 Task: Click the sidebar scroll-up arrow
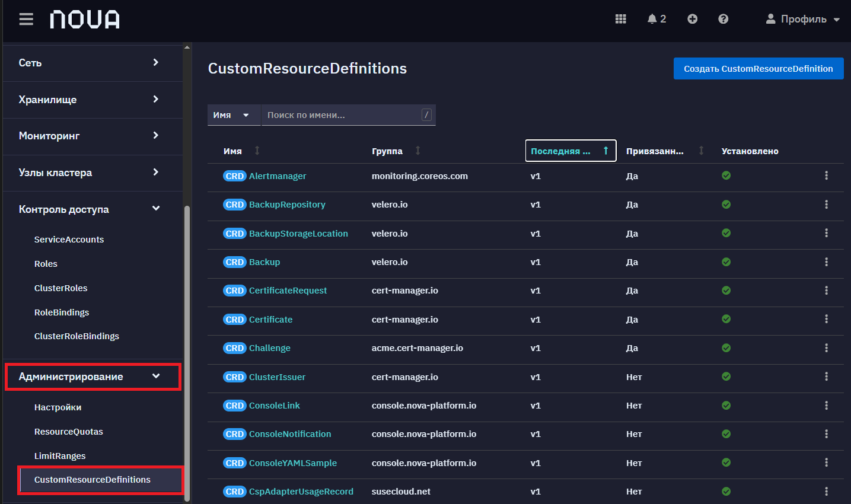tap(187, 47)
